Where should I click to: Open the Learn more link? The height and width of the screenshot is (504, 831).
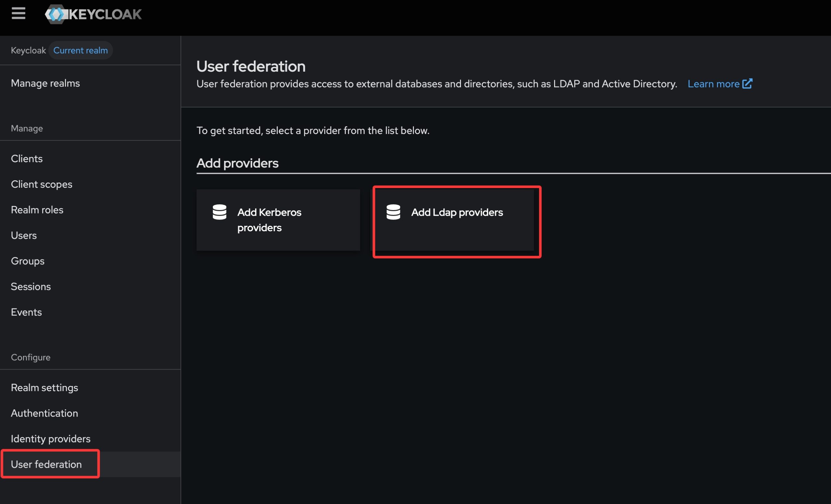(720, 84)
